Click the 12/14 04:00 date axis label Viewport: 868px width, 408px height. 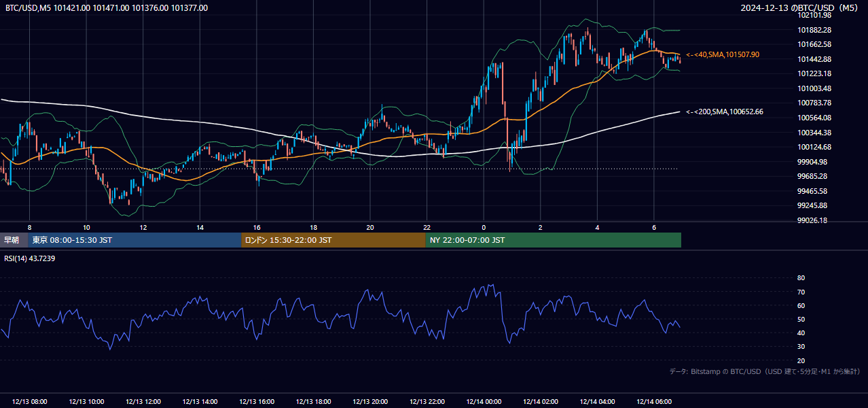tap(597, 402)
